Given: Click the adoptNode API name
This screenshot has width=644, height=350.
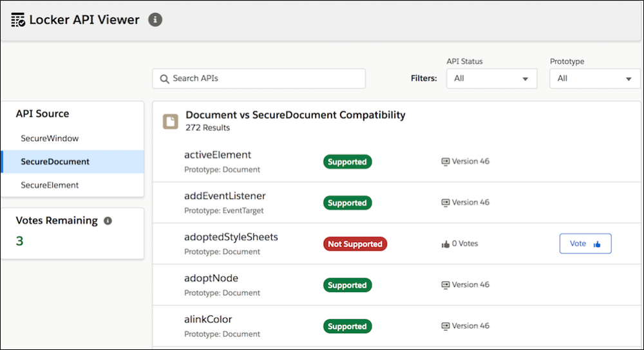Looking at the screenshot, I should (211, 278).
